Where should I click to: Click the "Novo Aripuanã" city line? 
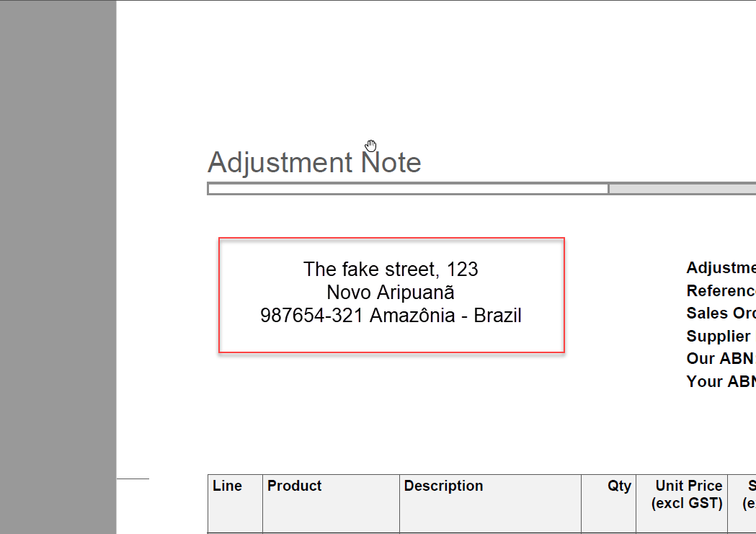click(x=391, y=292)
